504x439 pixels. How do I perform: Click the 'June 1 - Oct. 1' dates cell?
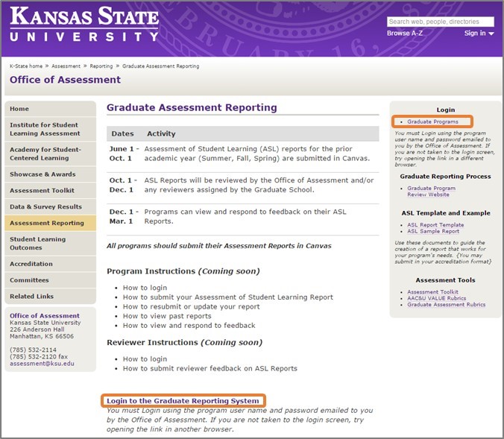[124, 154]
